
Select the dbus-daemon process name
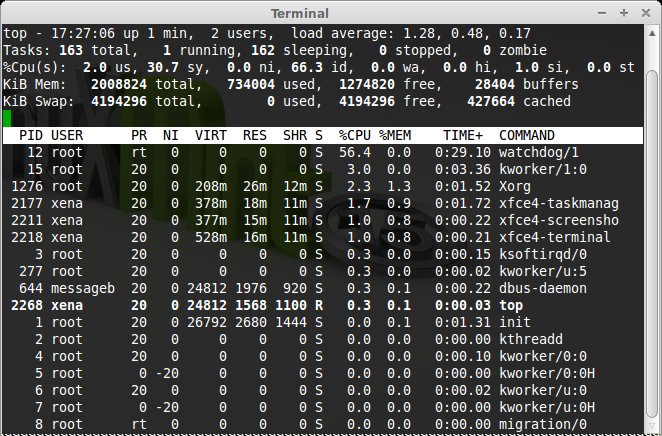click(543, 288)
